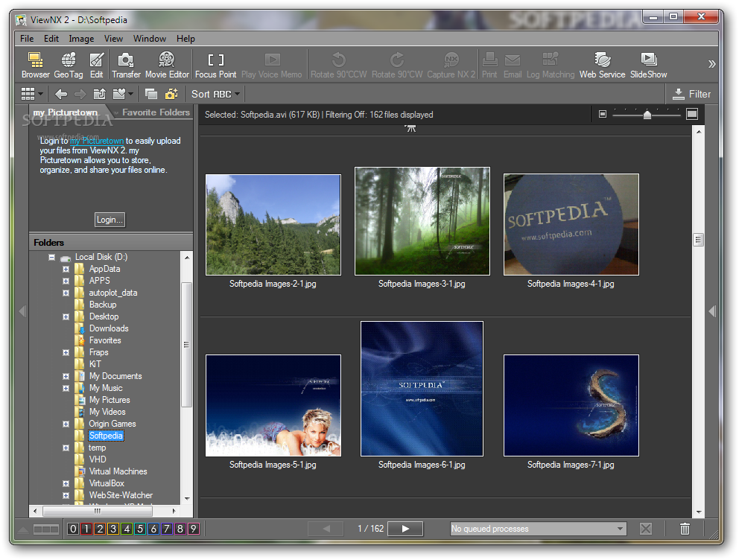The width and height of the screenshot is (739, 560).
Task: Open the Edit workspace
Action: click(97, 65)
